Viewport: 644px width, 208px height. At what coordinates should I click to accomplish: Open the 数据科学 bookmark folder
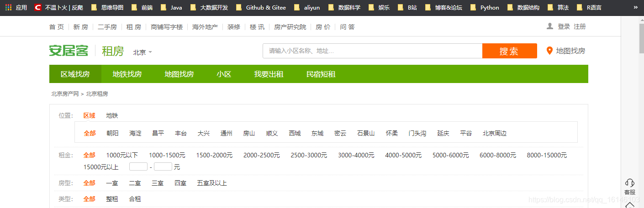point(344,8)
